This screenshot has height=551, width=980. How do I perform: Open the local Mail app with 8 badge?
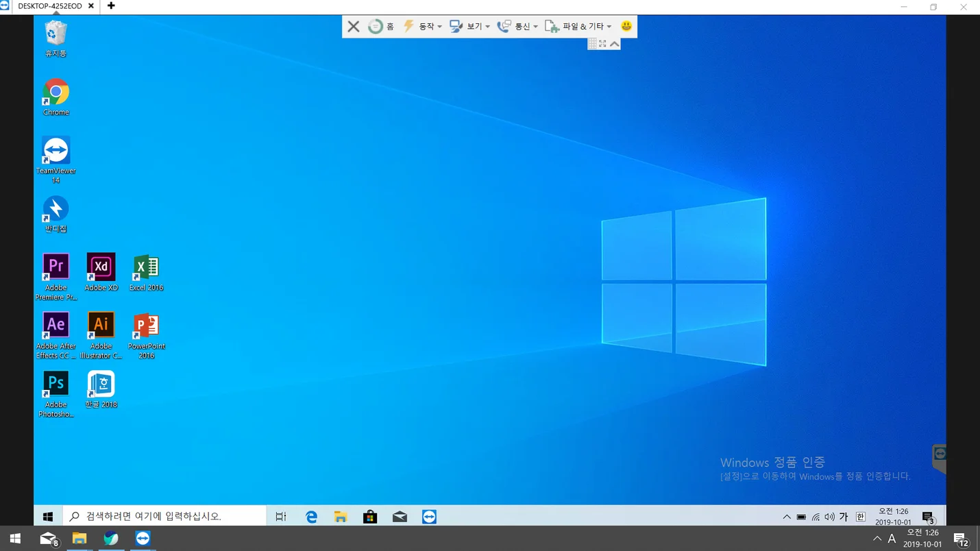coord(48,539)
